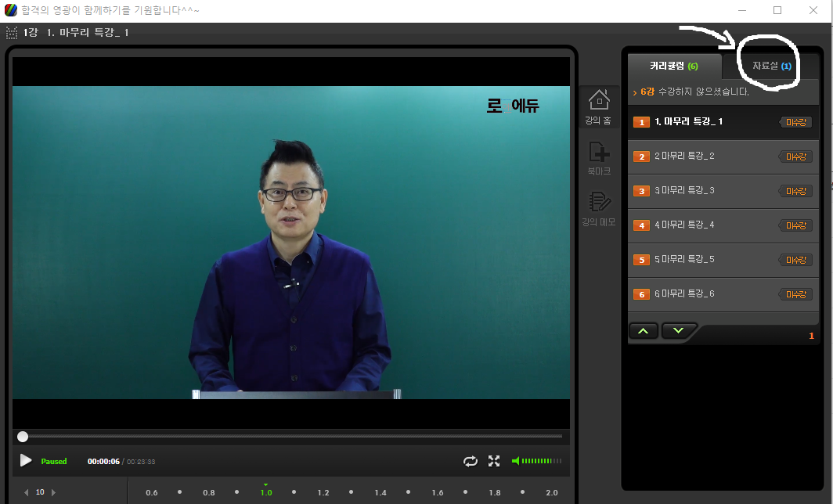Set playback speed to 0.8
The image size is (833, 504).
tap(209, 493)
